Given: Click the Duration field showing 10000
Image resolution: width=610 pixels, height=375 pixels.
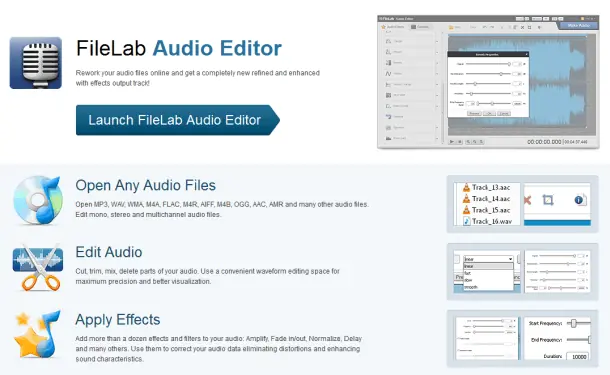Looking at the screenshot, I should 577,357.
